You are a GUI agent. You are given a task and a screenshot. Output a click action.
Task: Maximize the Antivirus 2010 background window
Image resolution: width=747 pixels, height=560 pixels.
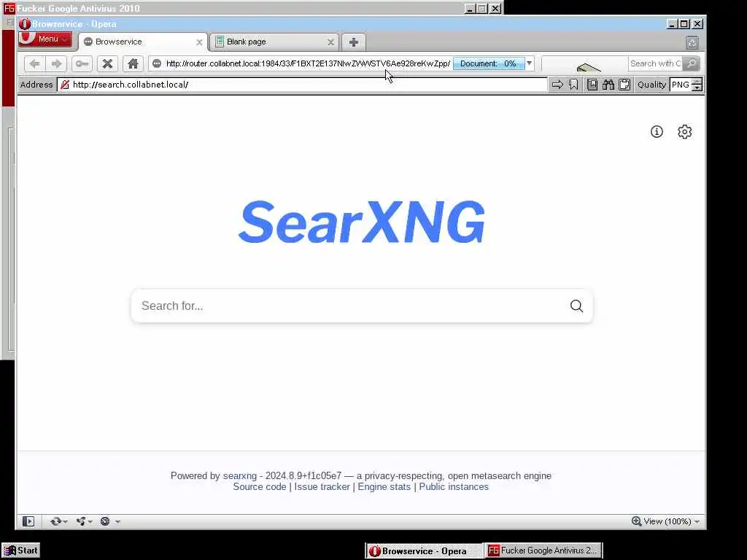[x=482, y=9]
